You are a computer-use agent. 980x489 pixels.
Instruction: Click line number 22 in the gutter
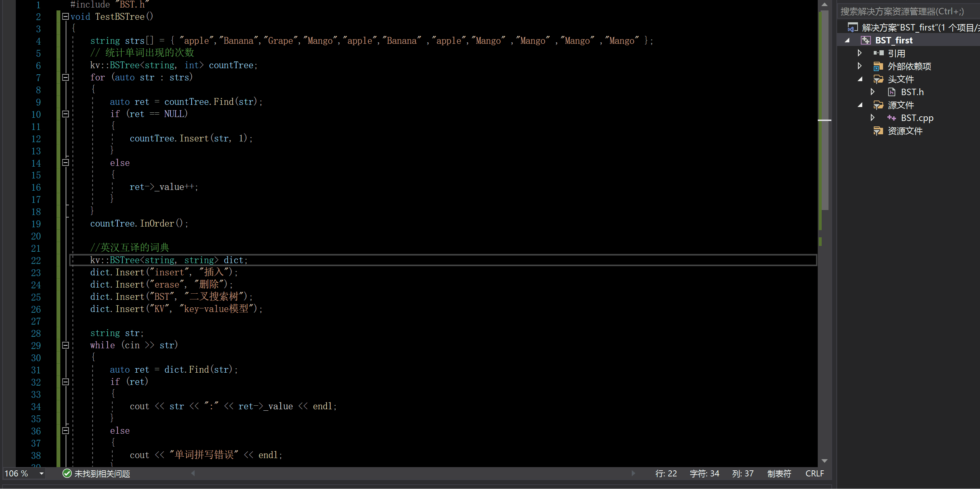pos(36,260)
